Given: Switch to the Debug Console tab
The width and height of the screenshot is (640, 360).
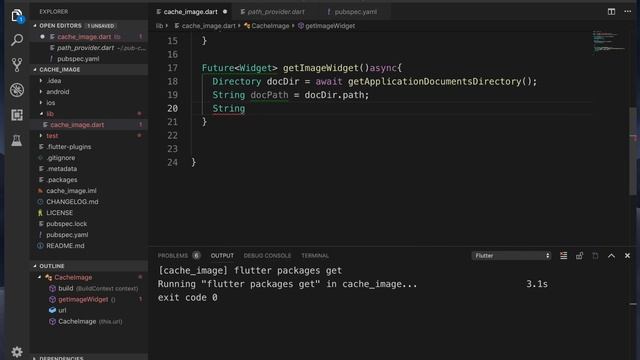Looking at the screenshot, I should 267,256.
